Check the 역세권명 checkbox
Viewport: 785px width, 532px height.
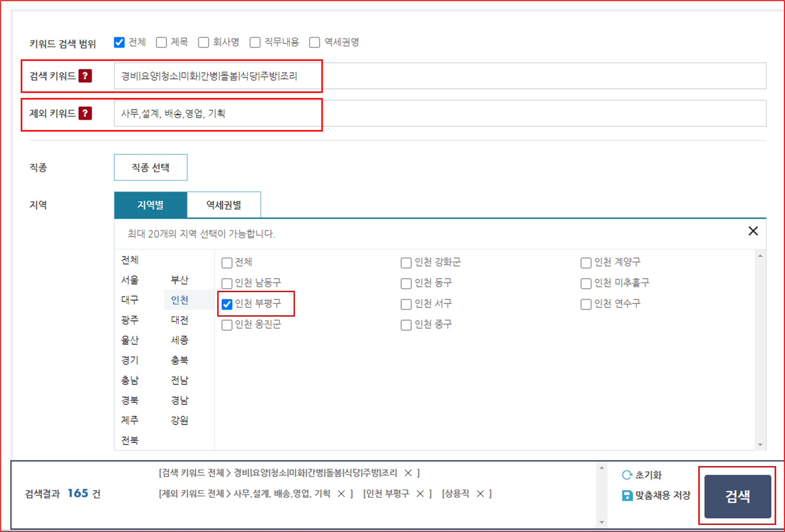314,42
